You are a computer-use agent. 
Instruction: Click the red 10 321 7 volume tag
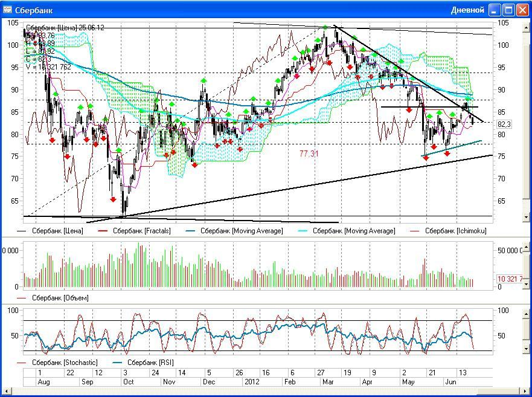[510, 279]
